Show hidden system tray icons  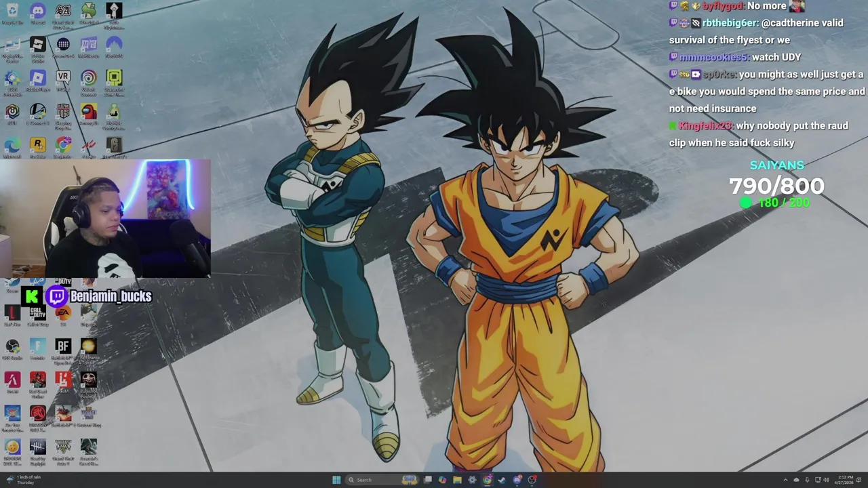pos(786,480)
